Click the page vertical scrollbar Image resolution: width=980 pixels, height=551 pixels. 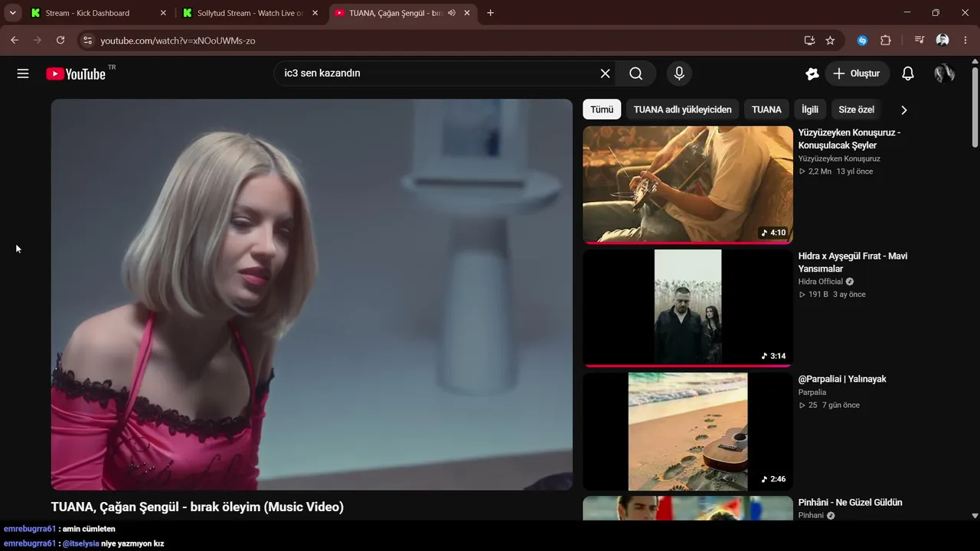[975, 107]
